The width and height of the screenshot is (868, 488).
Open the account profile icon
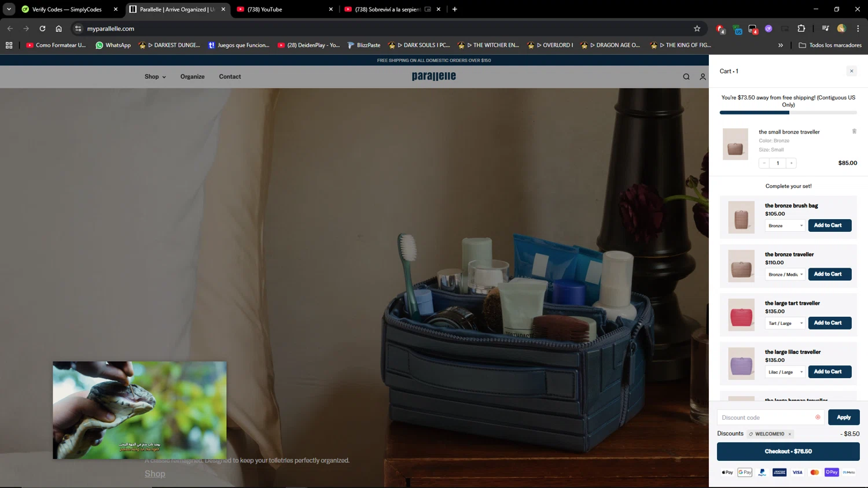703,76
